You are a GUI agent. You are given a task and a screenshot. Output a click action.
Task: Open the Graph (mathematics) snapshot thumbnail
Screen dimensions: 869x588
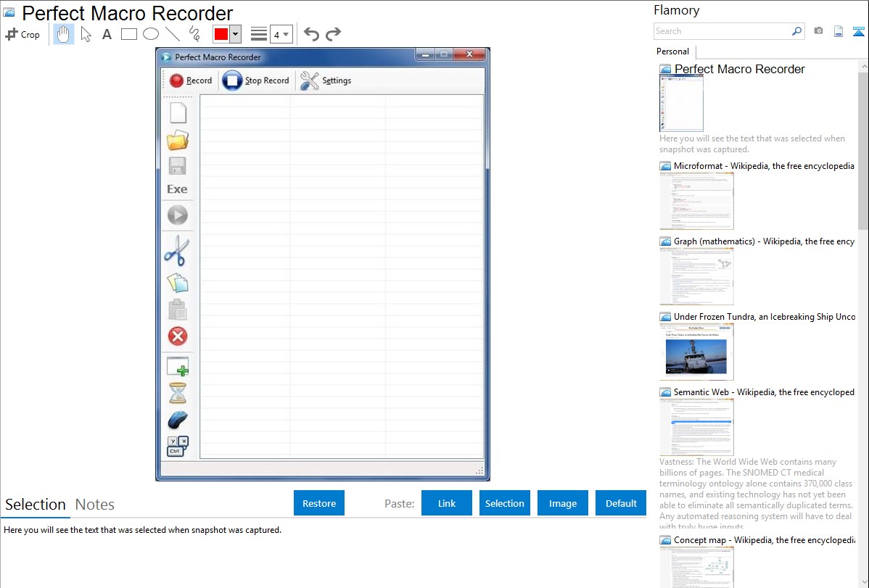pos(696,276)
